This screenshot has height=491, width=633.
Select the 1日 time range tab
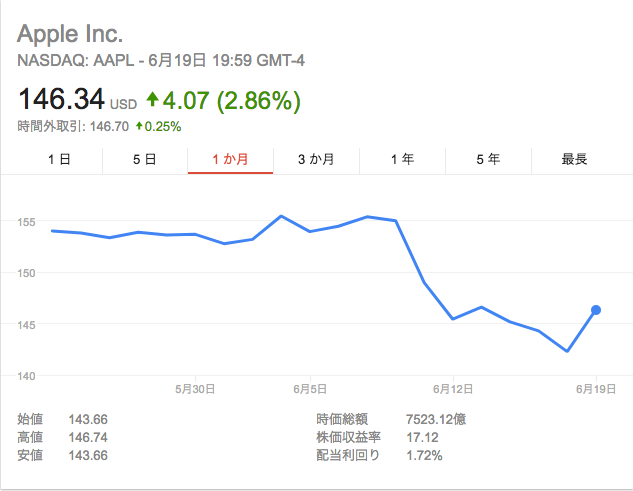[x=59, y=159]
